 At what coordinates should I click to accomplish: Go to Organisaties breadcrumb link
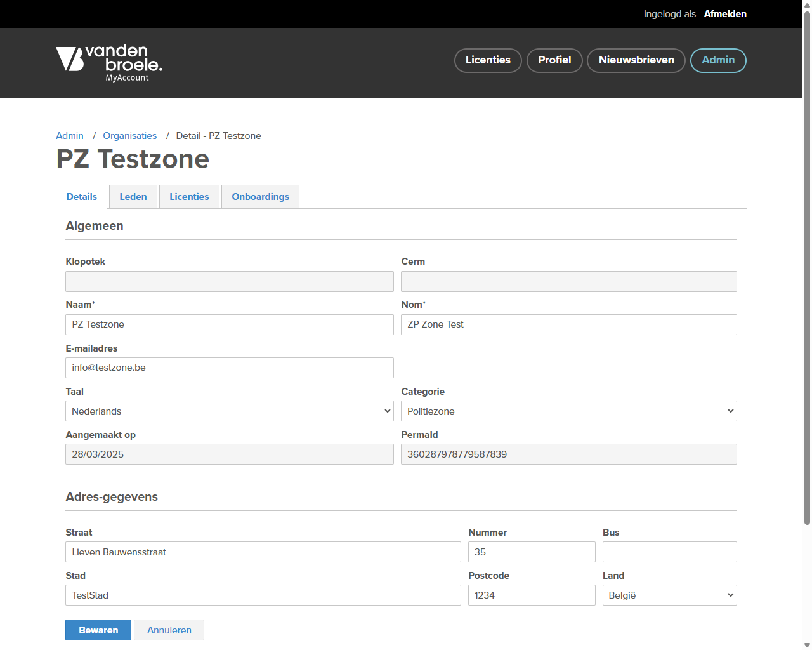click(130, 136)
